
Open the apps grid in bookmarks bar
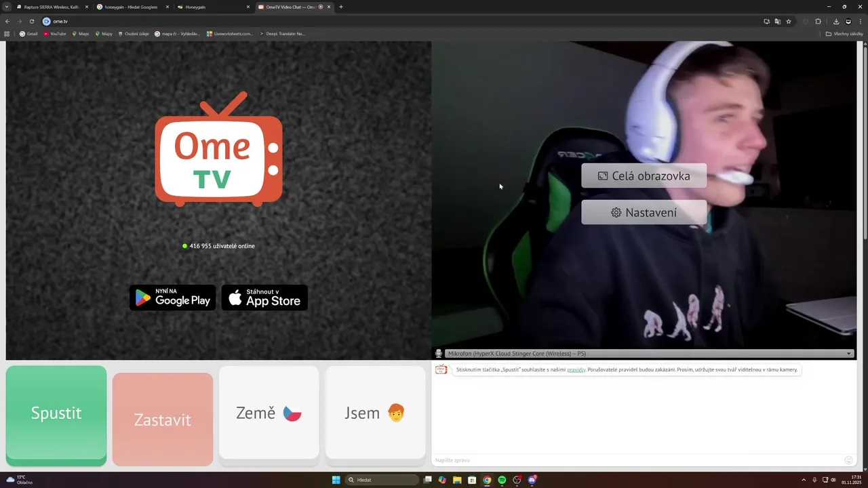coord(7,33)
